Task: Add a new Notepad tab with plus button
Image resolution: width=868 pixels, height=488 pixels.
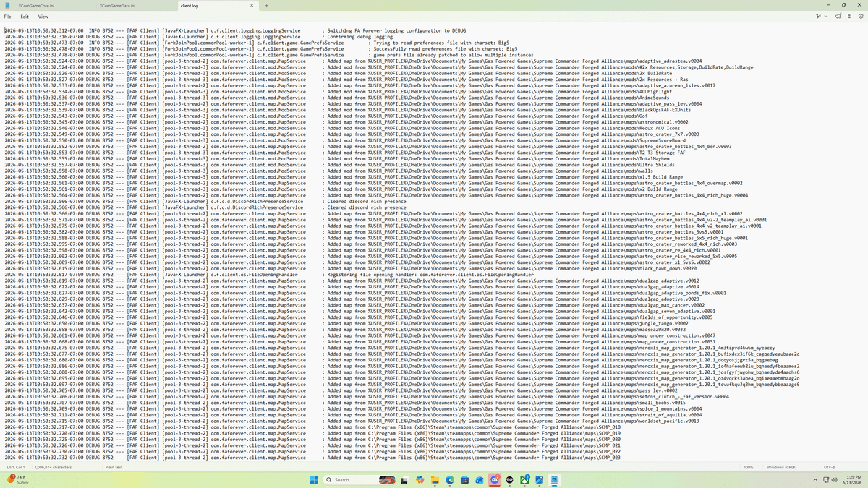Action: [267, 5]
